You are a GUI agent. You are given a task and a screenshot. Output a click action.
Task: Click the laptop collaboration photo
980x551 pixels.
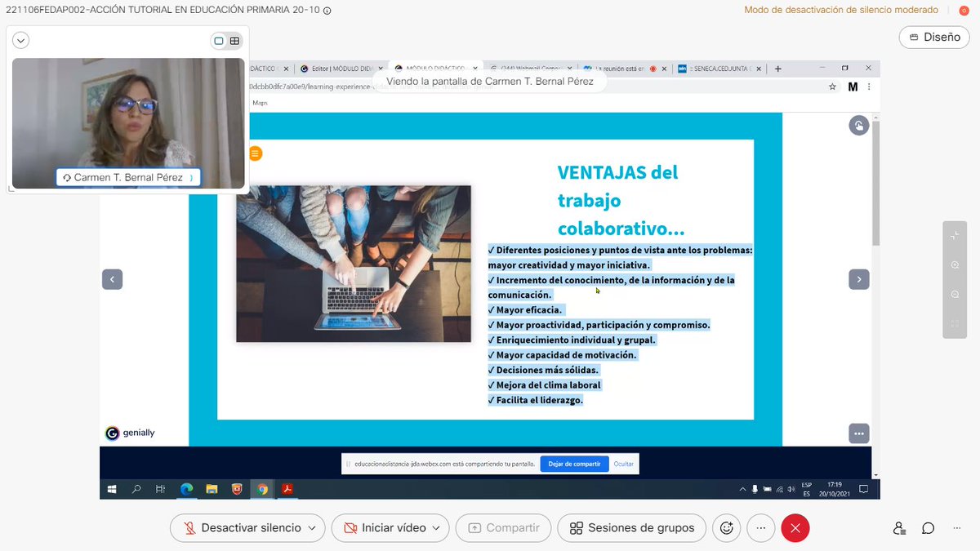pos(354,264)
